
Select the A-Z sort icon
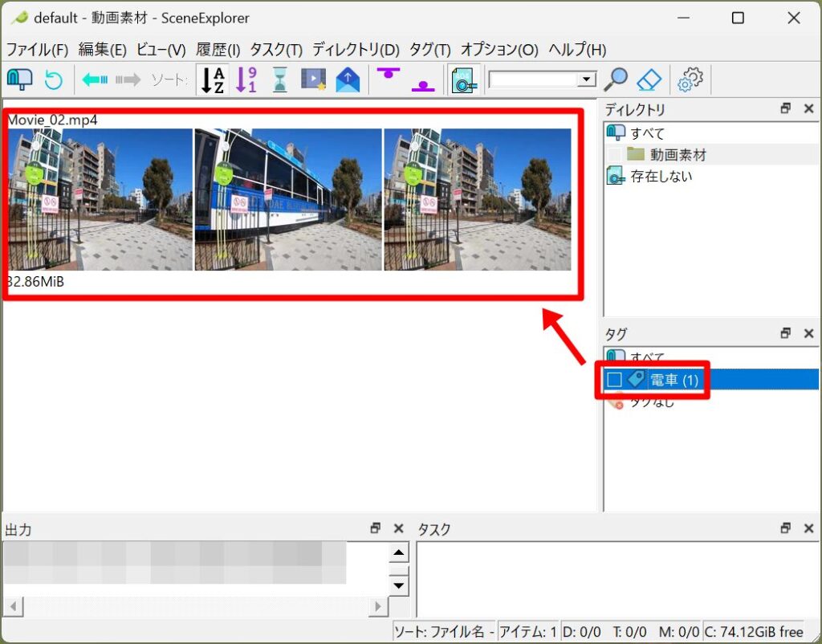tap(212, 79)
